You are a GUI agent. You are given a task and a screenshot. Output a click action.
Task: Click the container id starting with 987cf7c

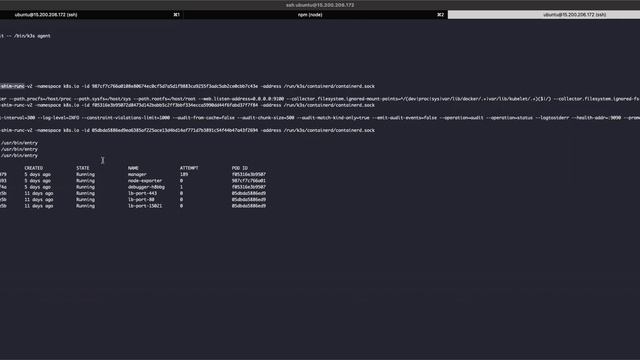click(175, 87)
